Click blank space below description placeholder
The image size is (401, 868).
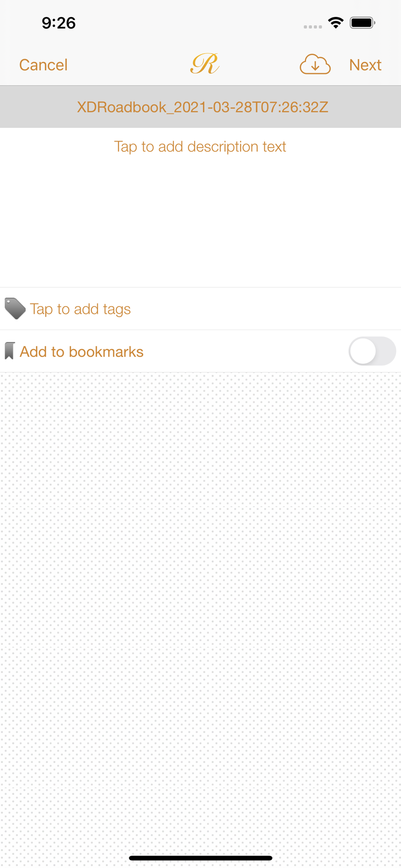pyautogui.click(x=200, y=221)
